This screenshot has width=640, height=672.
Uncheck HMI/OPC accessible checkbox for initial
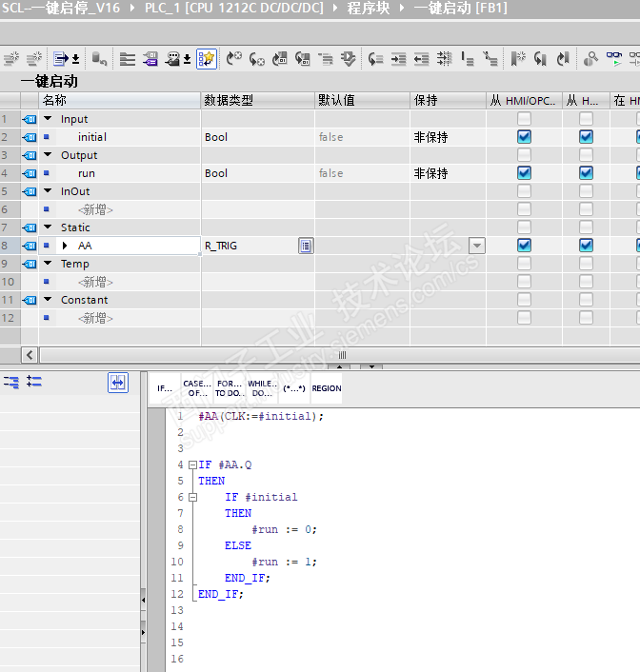click(x=524, y=137)
